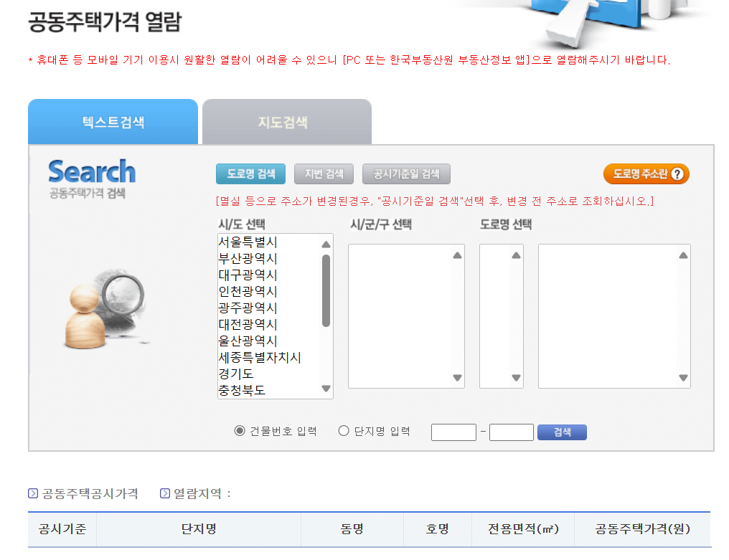
Task: Click the 공시기준일 검색 button
Action: click(406, 174)
